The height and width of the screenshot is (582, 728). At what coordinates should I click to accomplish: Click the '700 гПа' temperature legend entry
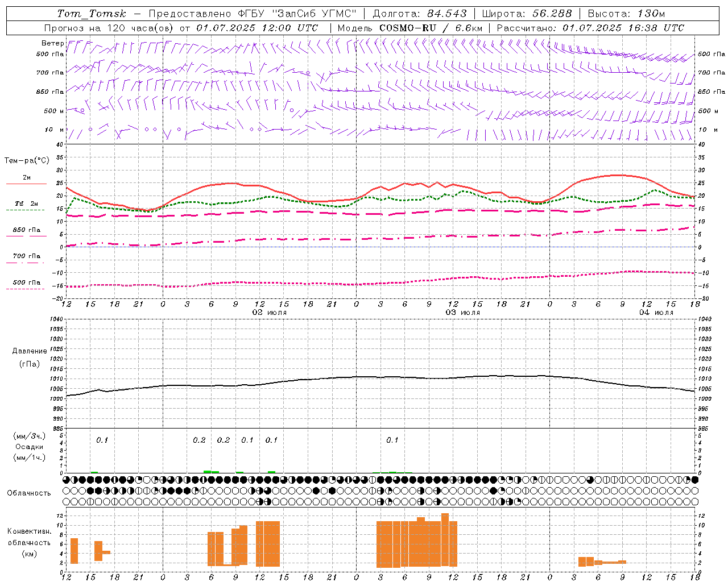tap(27, 256)
